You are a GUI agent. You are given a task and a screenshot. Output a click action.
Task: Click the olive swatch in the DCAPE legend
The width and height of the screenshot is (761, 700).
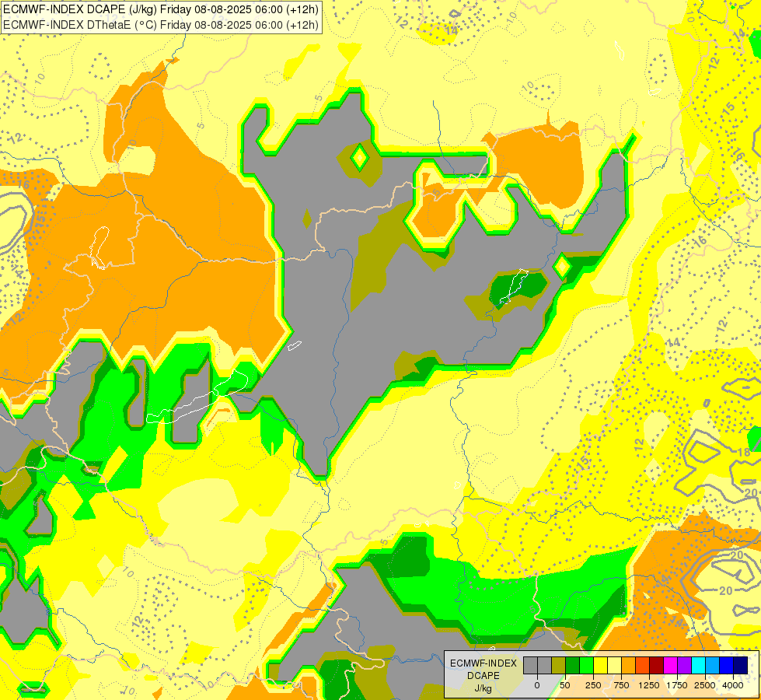pyautogui.click(x=559, y=665)
